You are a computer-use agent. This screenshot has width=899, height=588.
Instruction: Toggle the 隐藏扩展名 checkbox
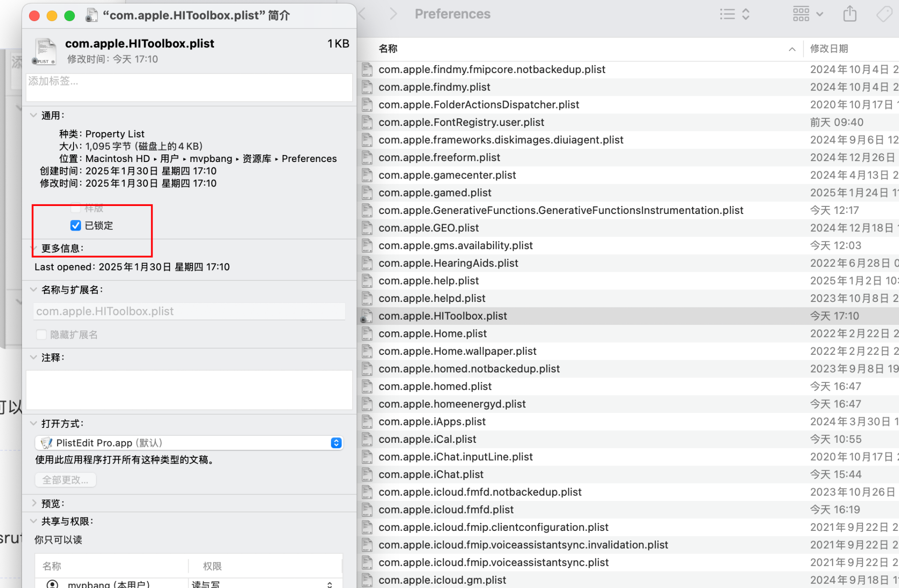[x=41, y=335]
